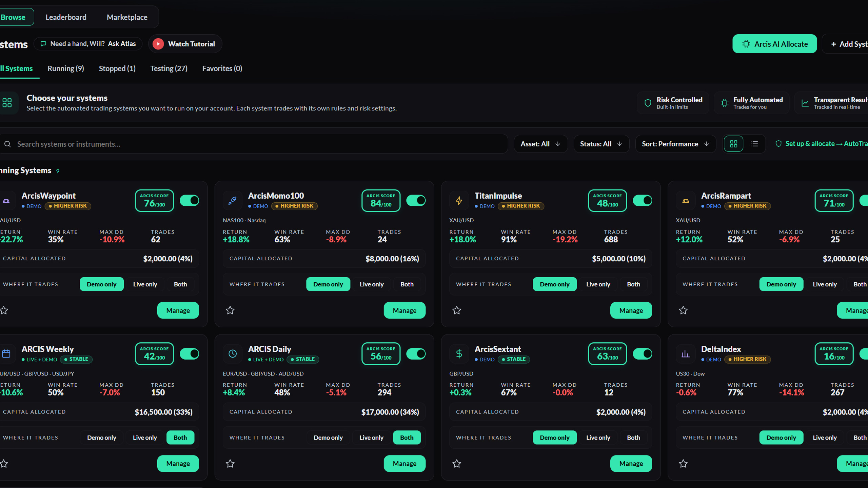Open the Sort: Performance dropdown

[675, 144]
